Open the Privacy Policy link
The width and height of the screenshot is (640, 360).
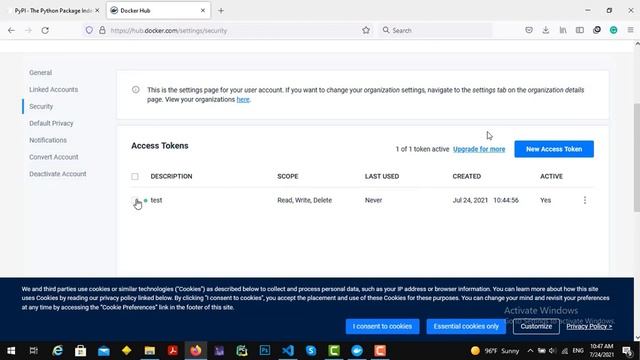(x=589, y=327)
